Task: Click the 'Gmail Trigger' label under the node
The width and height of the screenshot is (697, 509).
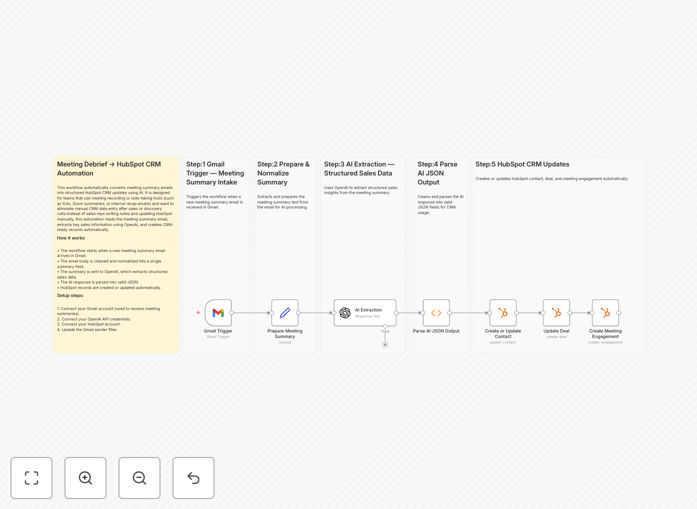Action: 218,331
